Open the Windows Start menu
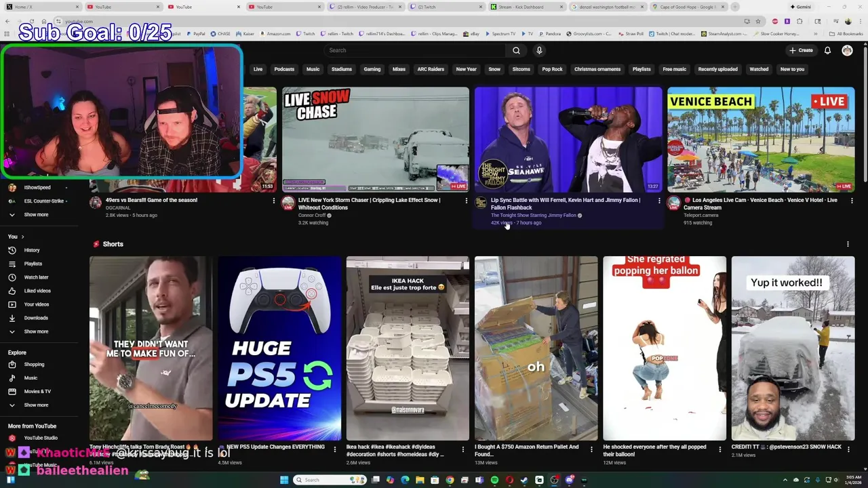Image resolution: width=868 pixels, height=488 pixels. (284, 480)
